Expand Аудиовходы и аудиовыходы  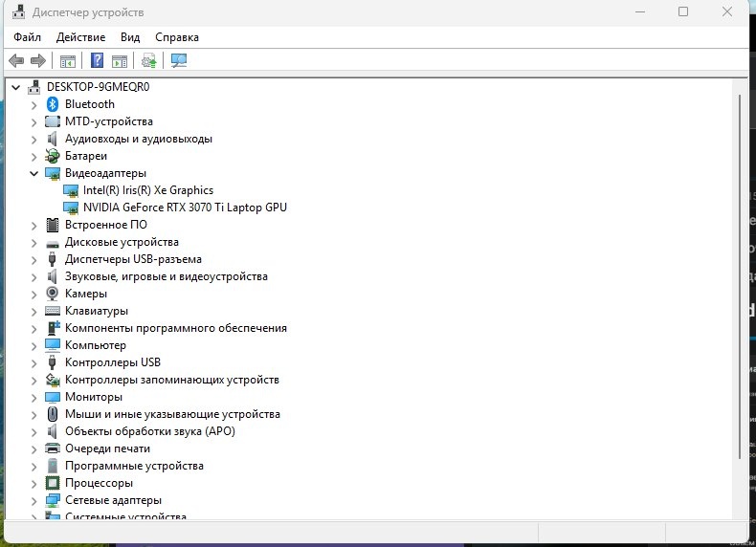[x=33, y=140]
